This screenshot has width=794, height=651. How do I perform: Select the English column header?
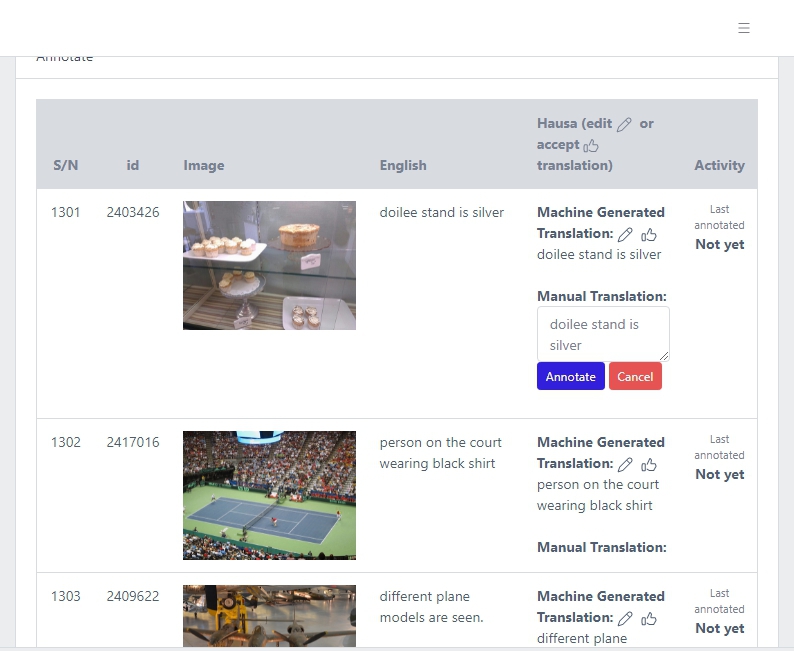403,166
